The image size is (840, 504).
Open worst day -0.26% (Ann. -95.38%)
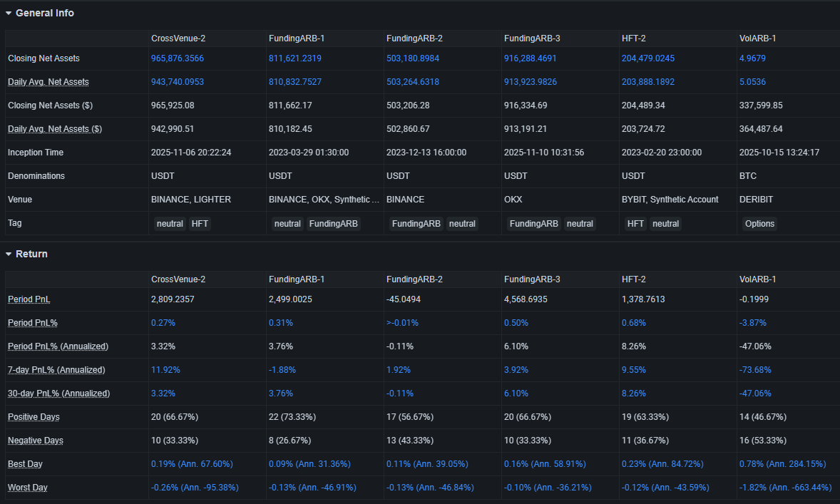click(195, 488)
